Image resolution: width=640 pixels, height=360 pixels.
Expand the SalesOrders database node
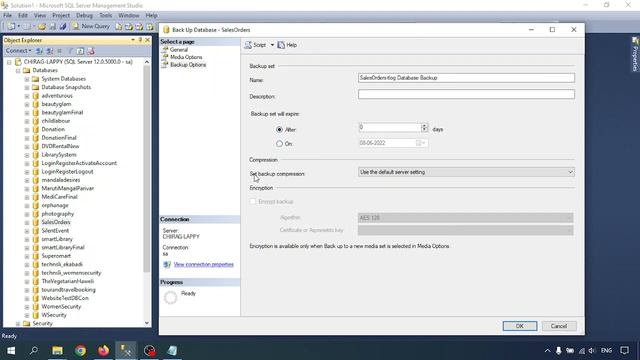tap(27, 222)
